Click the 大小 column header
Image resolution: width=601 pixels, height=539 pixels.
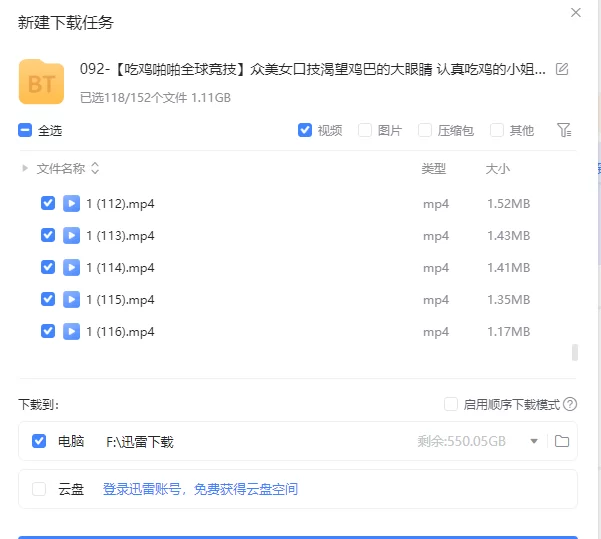point(497,169)
